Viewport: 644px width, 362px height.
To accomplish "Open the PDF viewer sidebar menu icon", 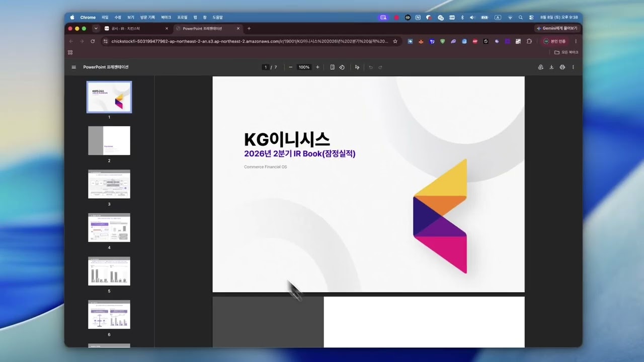I will tap(74, 67).
